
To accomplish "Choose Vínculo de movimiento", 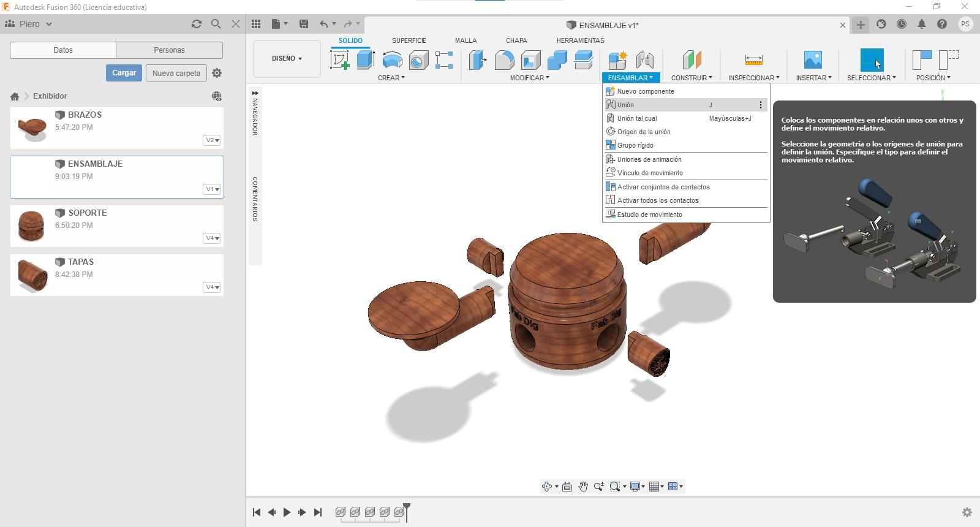I will tap(686, 173).
